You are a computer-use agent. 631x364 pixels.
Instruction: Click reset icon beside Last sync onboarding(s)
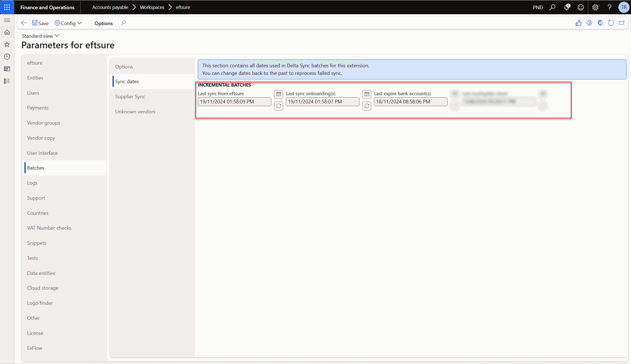point(367,106)
